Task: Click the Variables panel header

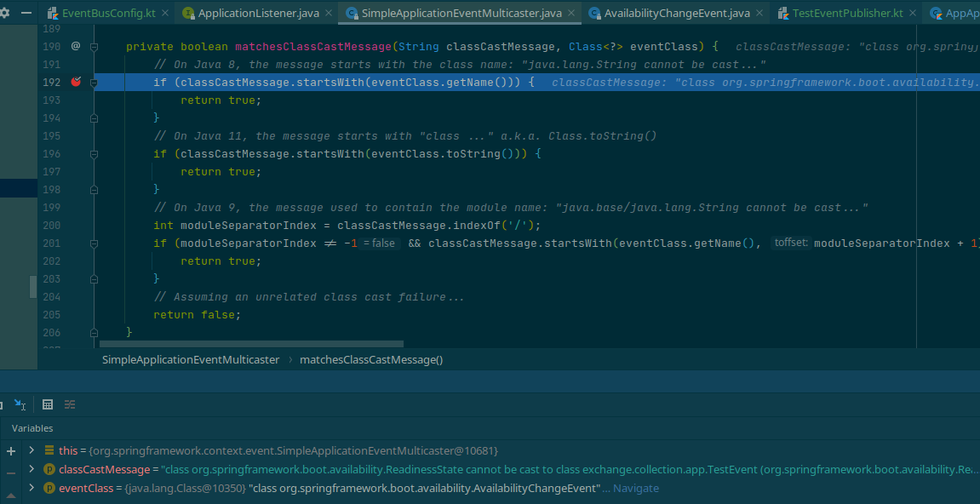Action: pos(32,428)
